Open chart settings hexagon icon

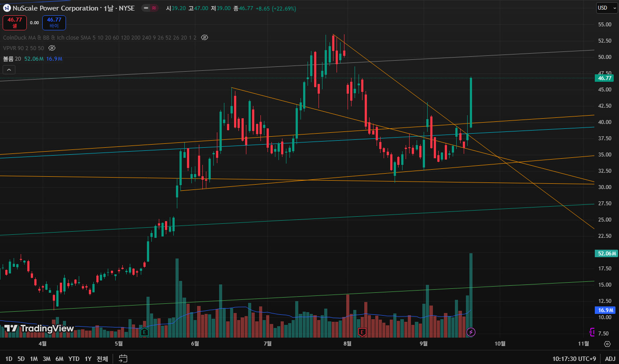[x=607, y=344]
